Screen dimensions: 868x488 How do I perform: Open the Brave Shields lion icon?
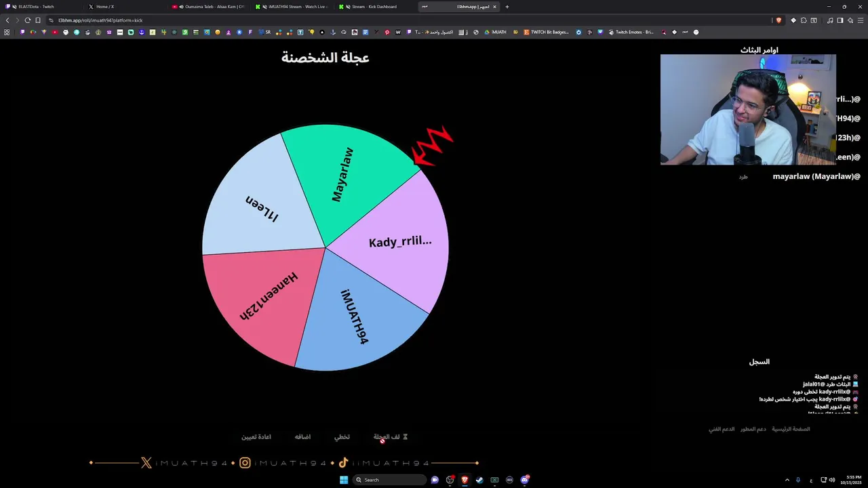click(x=778, y=20)
